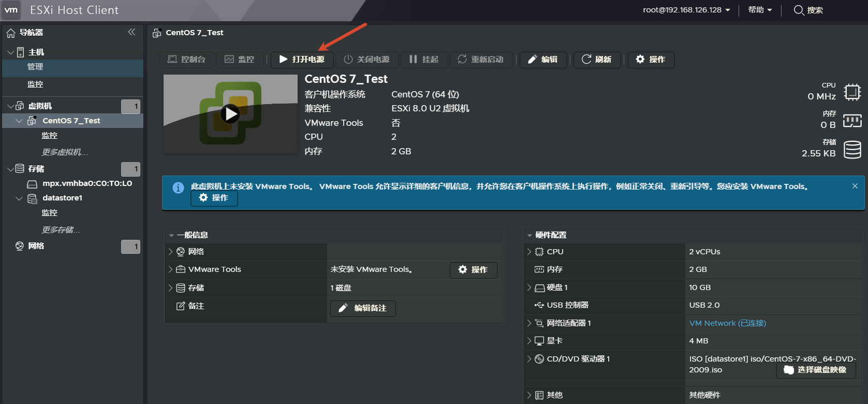This screenshot has width=868, height=404.
Task: Open 更多虚拟机... in navigator
Action: [x=65, y=152]
